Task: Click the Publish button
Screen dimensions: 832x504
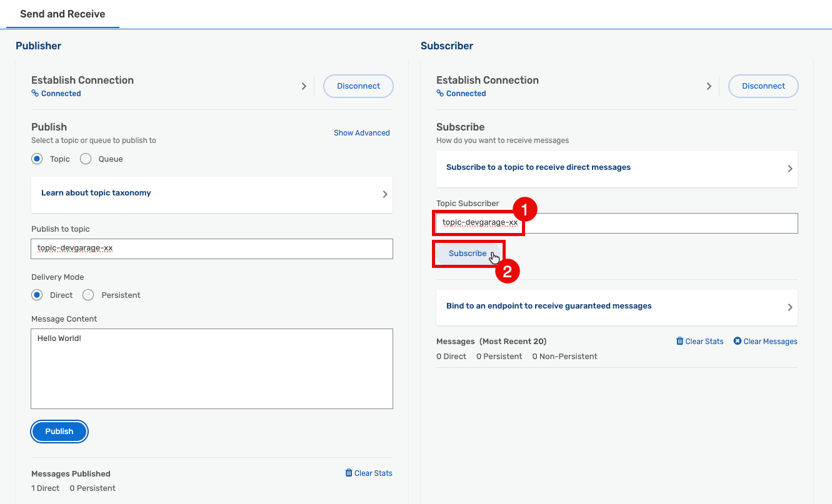Action: (59, 432)
